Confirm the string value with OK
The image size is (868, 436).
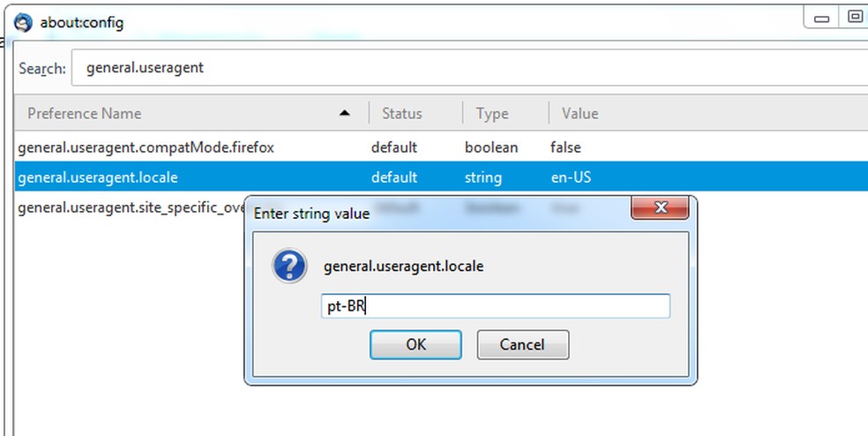[415, 344]
